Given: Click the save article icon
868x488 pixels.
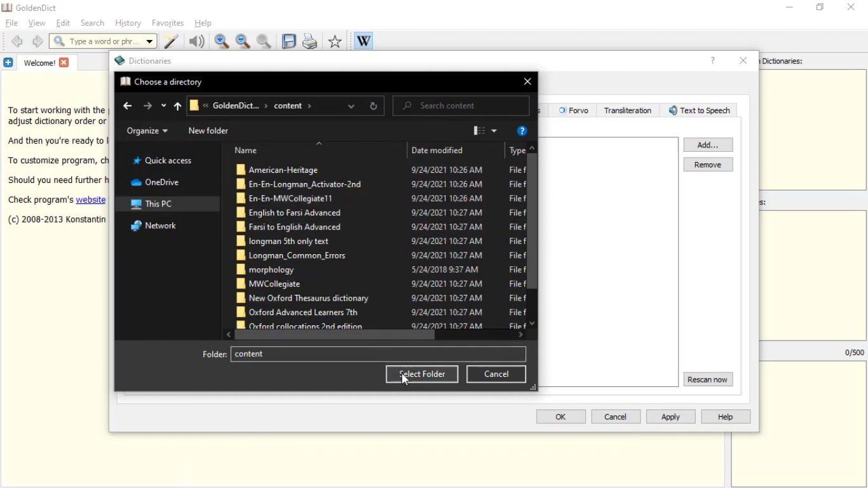Looking at the screenshot, I should pyautogui.click(x=289, y=41).
